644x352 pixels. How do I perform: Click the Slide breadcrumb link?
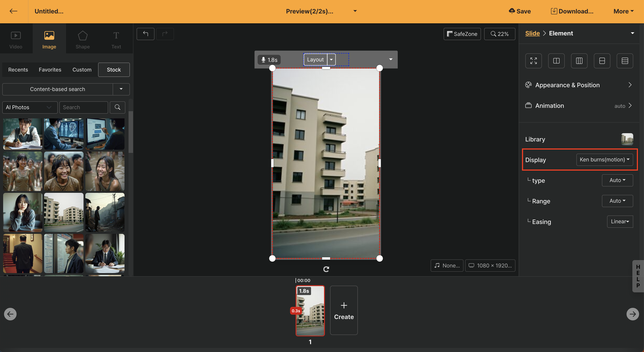(532, 33)
